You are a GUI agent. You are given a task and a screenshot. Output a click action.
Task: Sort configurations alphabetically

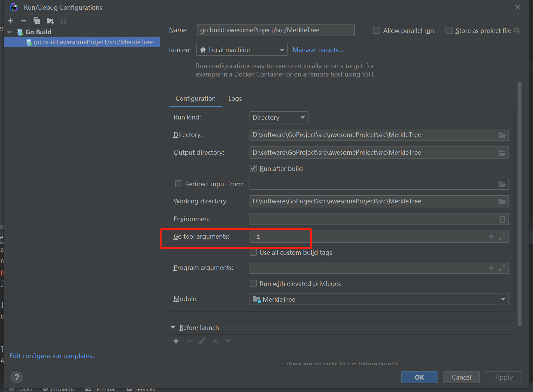click(x=63, y=21)
